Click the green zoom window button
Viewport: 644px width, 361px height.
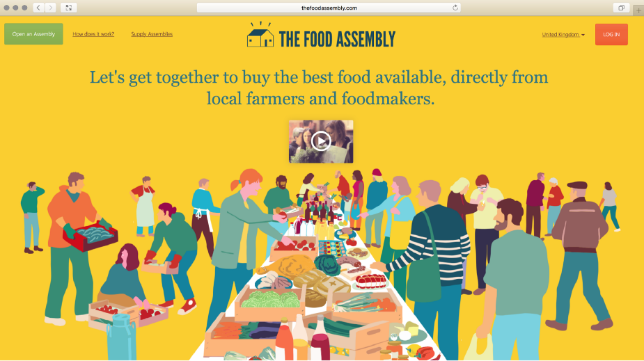coord(24,8)
